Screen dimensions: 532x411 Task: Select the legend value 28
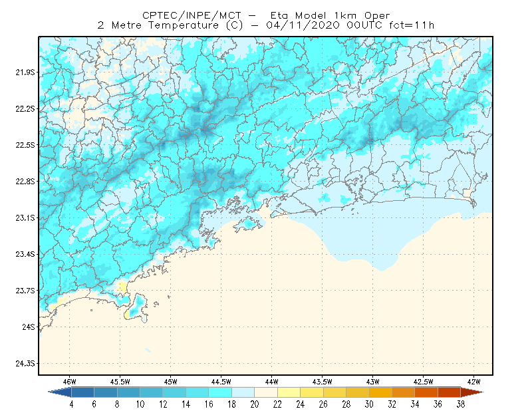tap(346, 404)
